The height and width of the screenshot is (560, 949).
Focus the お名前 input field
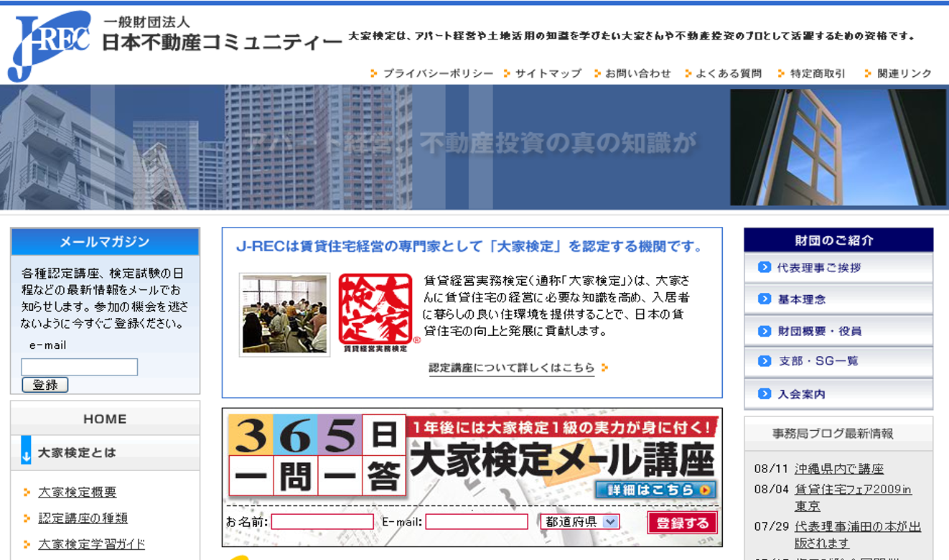tap(322, 522)
